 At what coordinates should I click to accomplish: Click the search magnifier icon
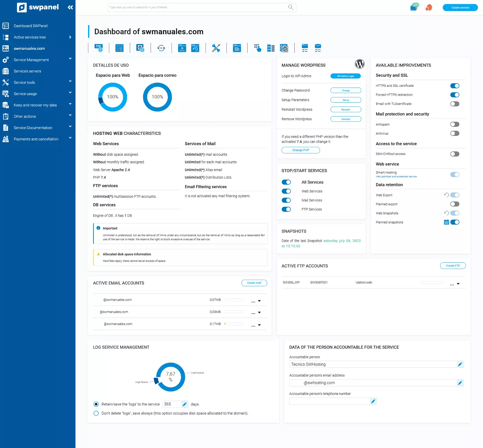tap(290, 7)
